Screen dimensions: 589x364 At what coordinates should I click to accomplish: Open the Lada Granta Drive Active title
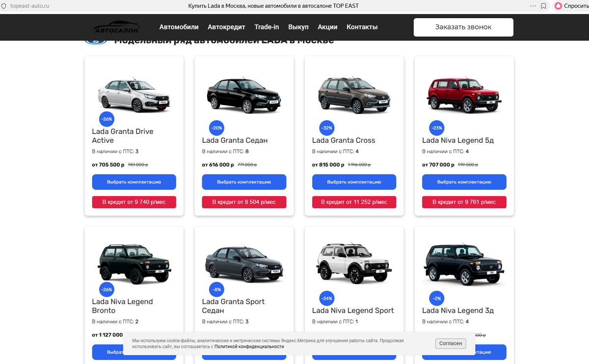tap(123, 136)
